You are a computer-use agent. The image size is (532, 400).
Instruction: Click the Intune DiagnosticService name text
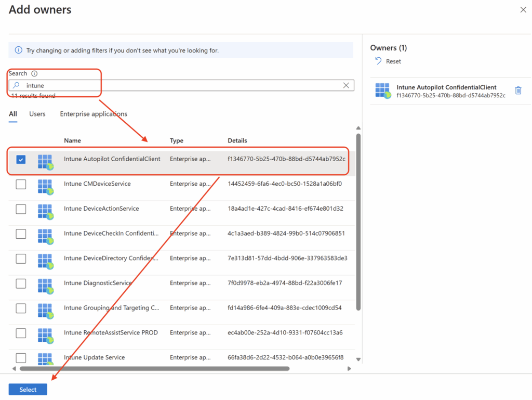click(x=98, y=283)
